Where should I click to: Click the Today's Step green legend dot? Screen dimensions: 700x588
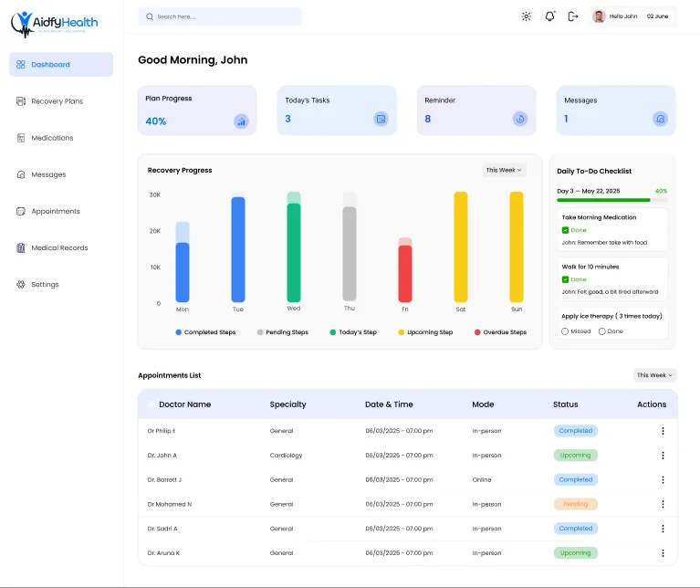click(x=332, y=332)
